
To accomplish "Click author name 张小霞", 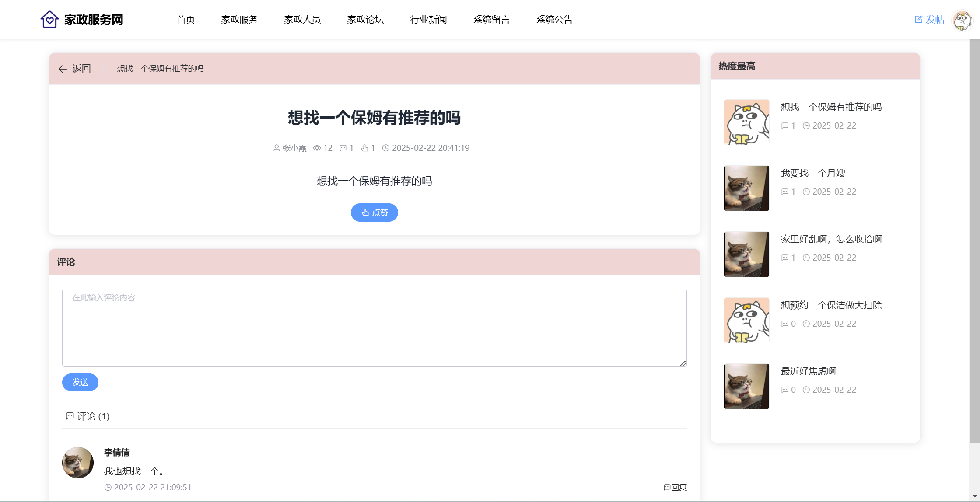I will point(294,148).
